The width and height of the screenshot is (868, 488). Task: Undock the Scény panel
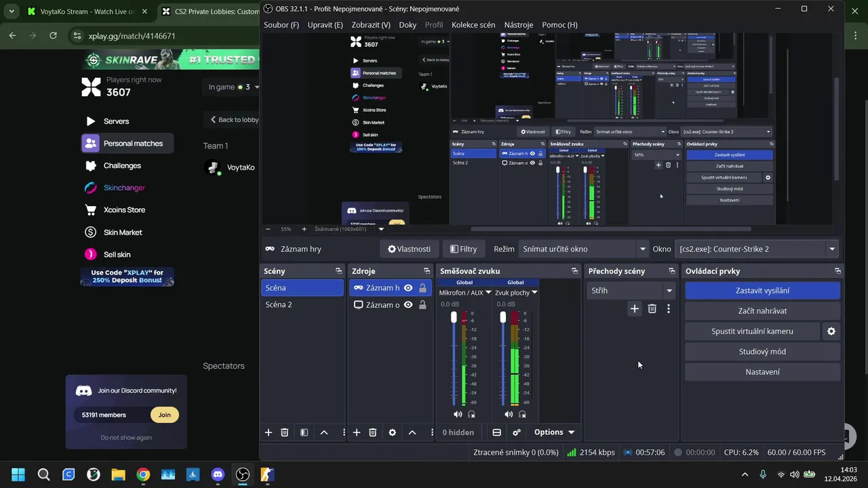338,271
